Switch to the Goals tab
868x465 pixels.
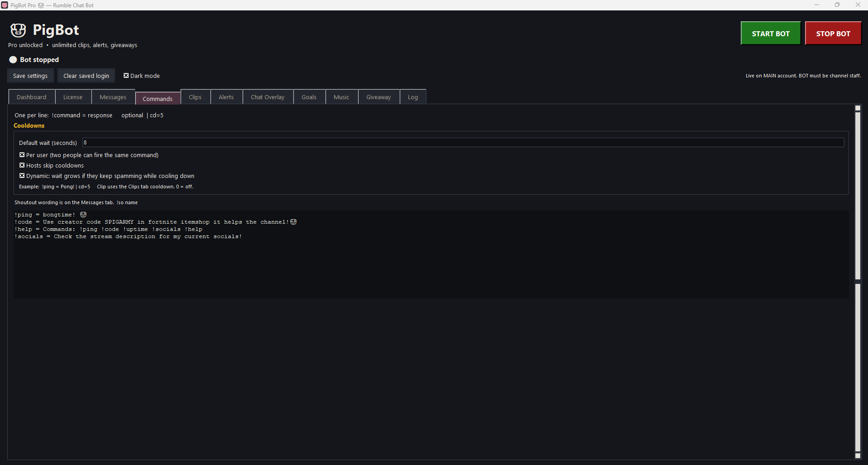tap(309, 97)
